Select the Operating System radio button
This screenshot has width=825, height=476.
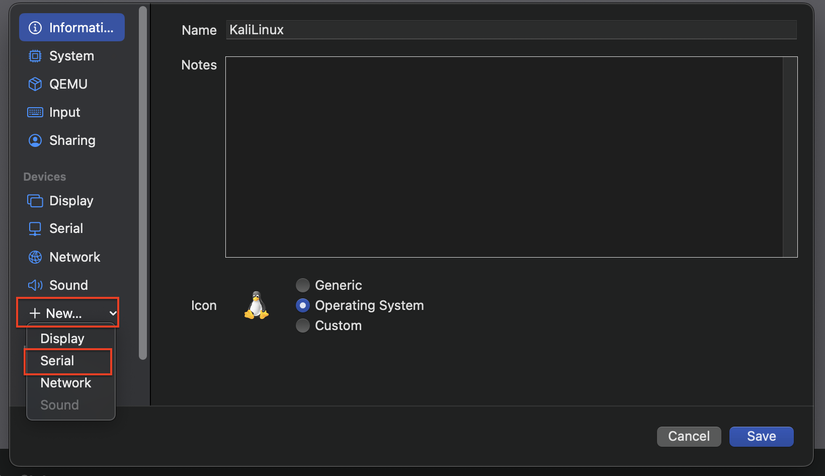click(303, 306)
